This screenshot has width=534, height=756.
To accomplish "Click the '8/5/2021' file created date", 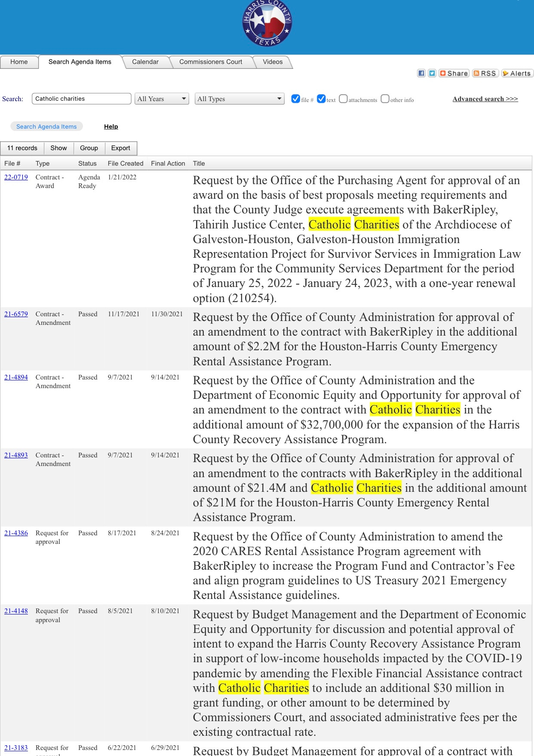I will [x=120, y=611].
